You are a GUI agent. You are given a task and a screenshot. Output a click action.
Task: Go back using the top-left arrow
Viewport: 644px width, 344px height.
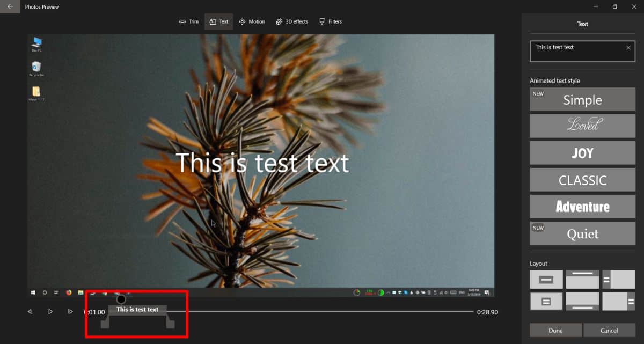click(10, 6)
